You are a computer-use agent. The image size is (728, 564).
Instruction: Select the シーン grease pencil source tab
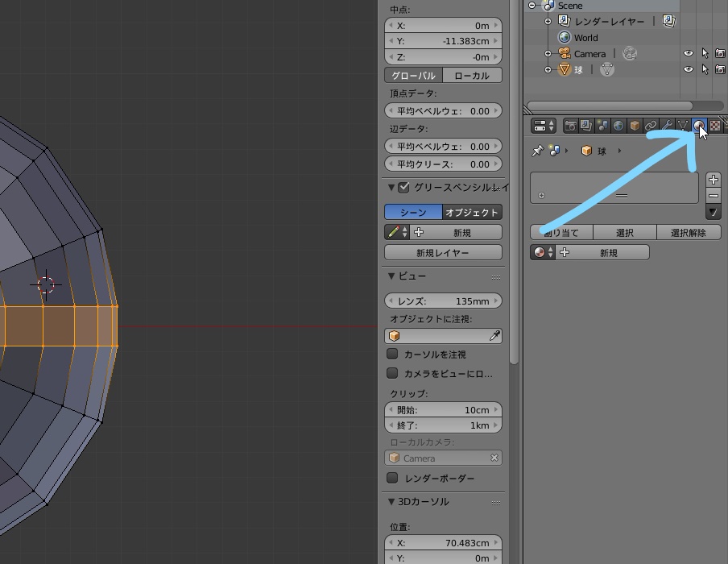pyautogui.click(x=413, y=213)
